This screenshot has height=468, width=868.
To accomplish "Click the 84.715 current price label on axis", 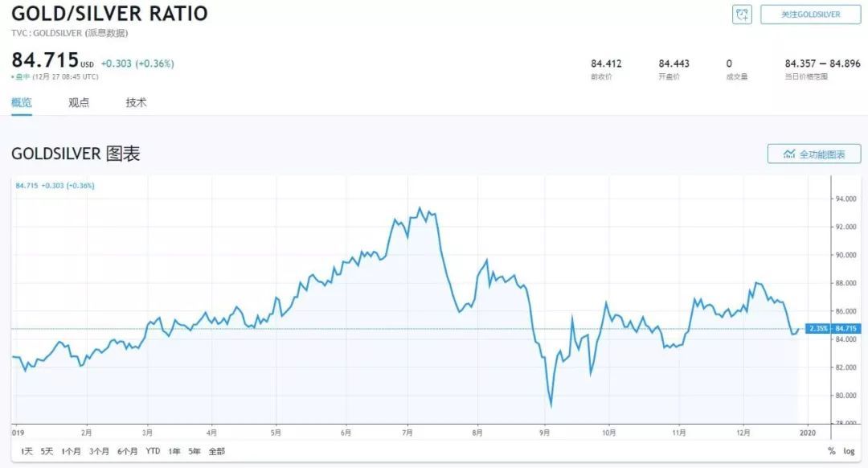I will [x=846, y=329].
